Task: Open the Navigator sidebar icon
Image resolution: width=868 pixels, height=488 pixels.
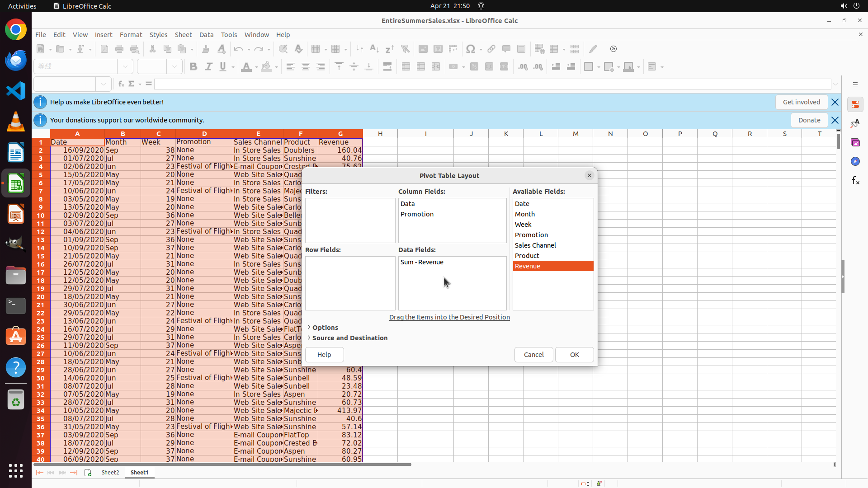Action: pos(855,161)
